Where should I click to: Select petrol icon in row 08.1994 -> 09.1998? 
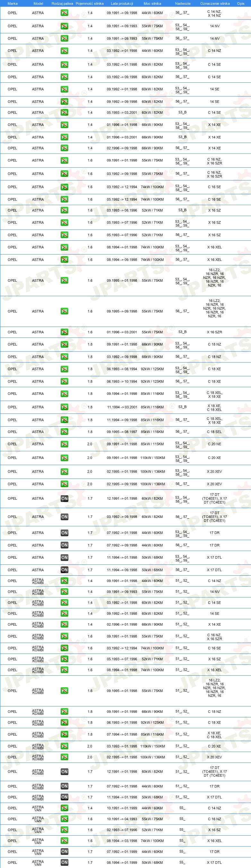coord(65,260)
